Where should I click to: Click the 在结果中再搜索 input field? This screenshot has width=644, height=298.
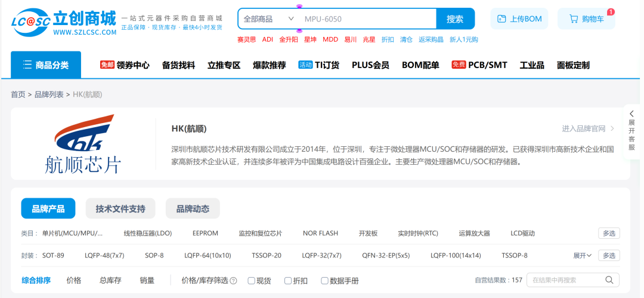pyautogui.click(x=565, y=280)
